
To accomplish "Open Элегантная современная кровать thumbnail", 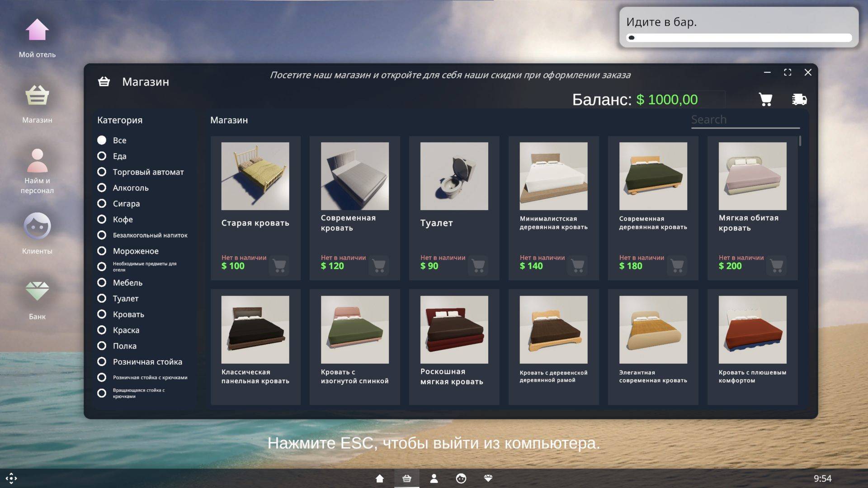I will pyautogui.click(x=653, y=330).
